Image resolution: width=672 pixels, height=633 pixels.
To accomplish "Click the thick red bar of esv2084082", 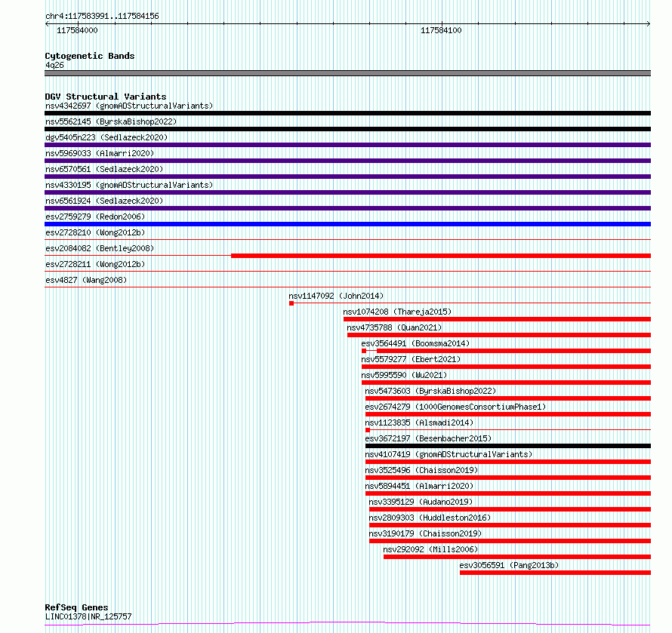I will [441, 256].
